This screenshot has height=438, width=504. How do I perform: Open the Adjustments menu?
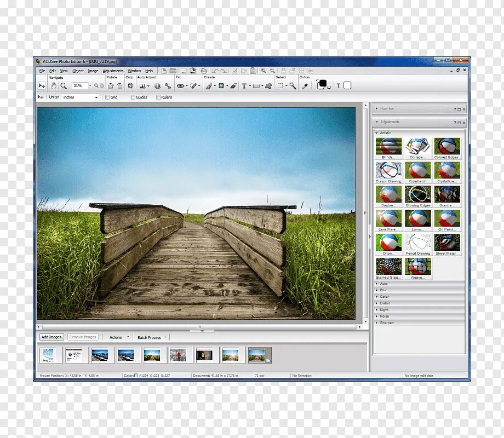pos(113,71)
